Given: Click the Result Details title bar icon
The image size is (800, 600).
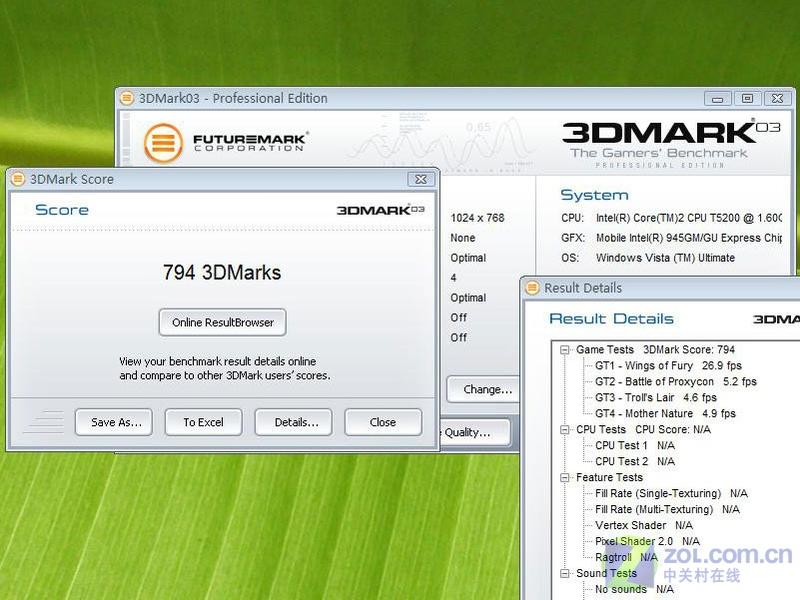Looking at the screenshot, I should tap(532, 288).
